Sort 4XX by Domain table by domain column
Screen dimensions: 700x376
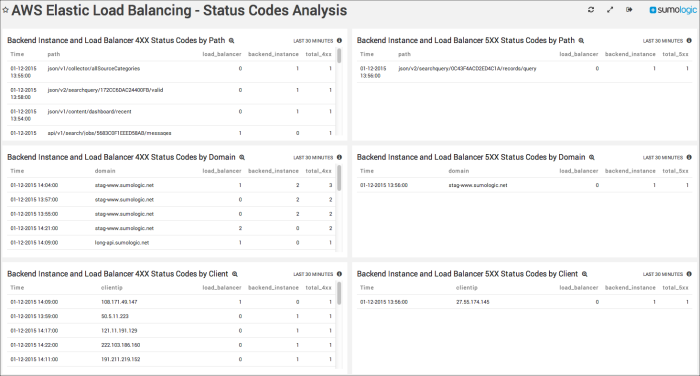105,171
